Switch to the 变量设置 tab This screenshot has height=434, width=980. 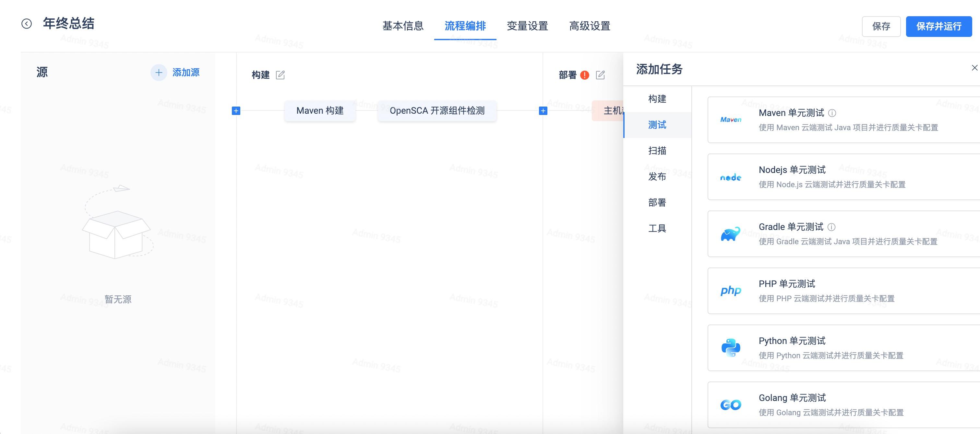pos(527,26)
